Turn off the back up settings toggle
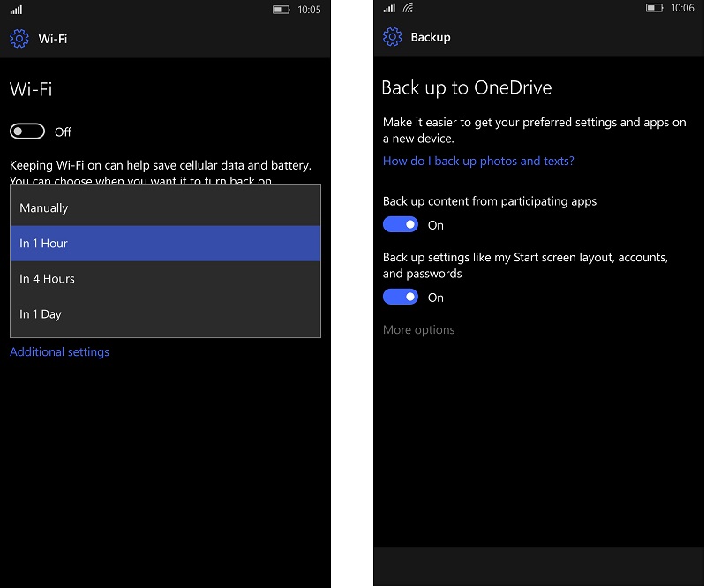 pyautogui.click(x=401, y=297)
